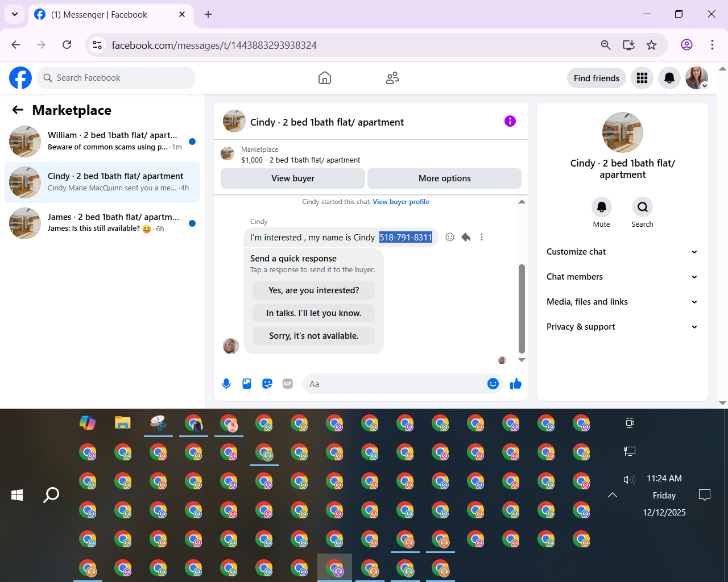Send a voice clip with microphone

click(226, 384)
